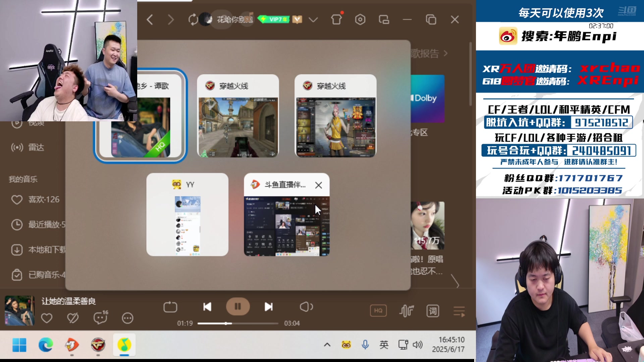Click the refresh icon in the top bar
Viewport: 644px width, 362px height.
193,19
